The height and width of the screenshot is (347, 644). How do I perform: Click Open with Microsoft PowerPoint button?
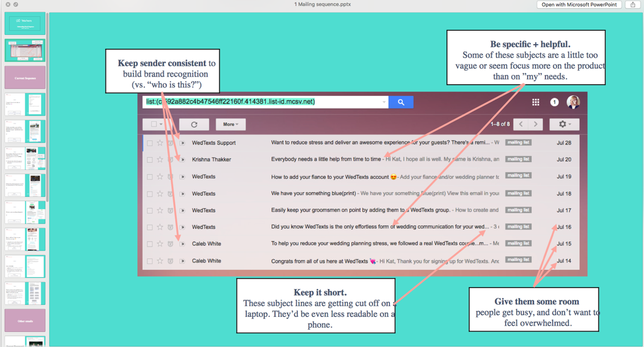579,5
